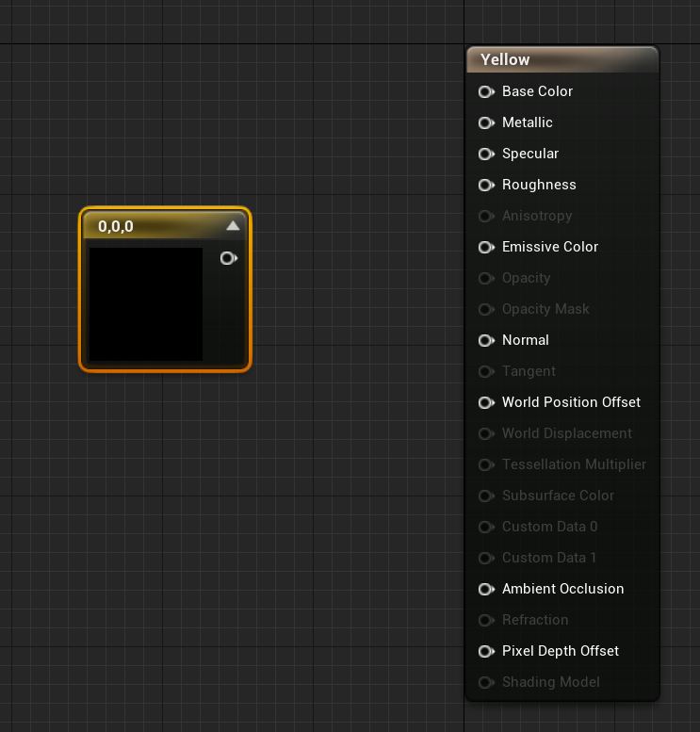Viewport: 700px width, 732px height.
Task: Click the Custom Data 0 label
Action: [549, 527]
